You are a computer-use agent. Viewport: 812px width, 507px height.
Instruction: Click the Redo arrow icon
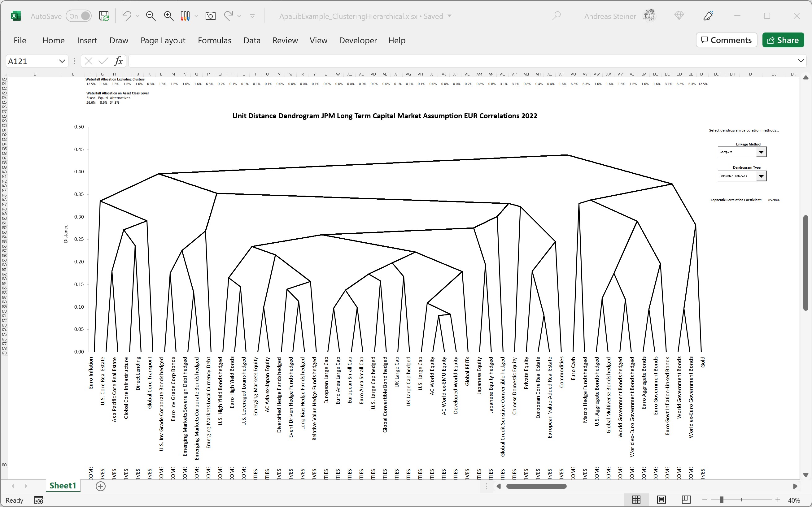coord(229,16)
